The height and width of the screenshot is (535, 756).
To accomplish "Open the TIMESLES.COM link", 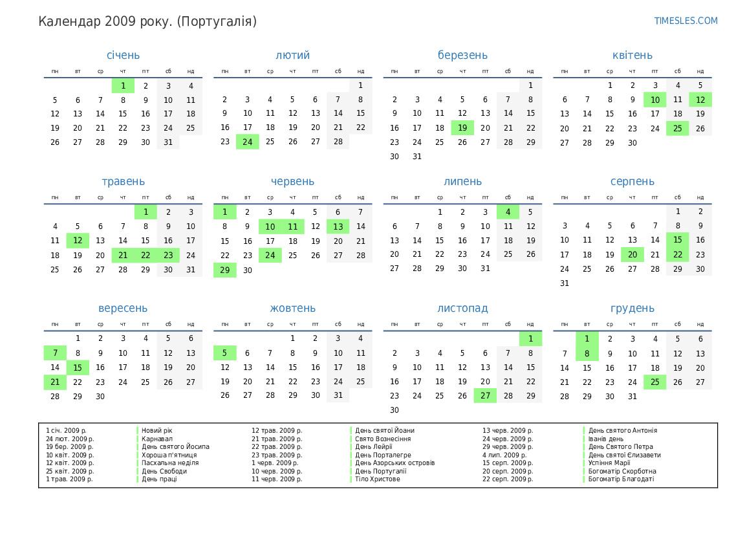I will coord(686,21).
